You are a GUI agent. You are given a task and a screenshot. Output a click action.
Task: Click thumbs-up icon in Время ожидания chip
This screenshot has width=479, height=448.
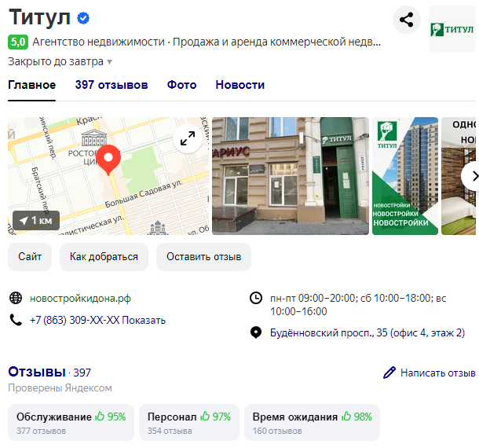tap(346, 417)
